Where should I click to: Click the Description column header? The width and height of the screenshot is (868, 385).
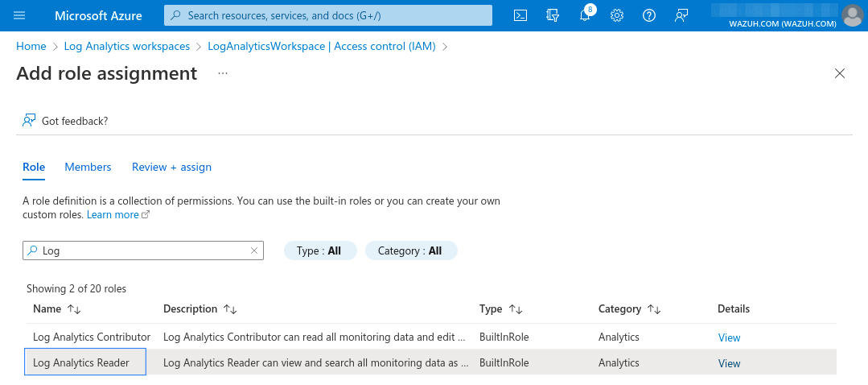point(191,309)
